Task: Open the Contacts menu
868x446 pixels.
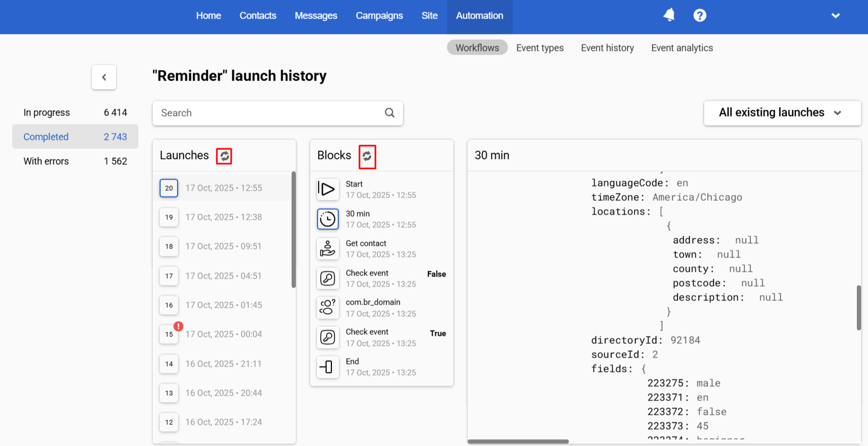Action: [258, 16]
